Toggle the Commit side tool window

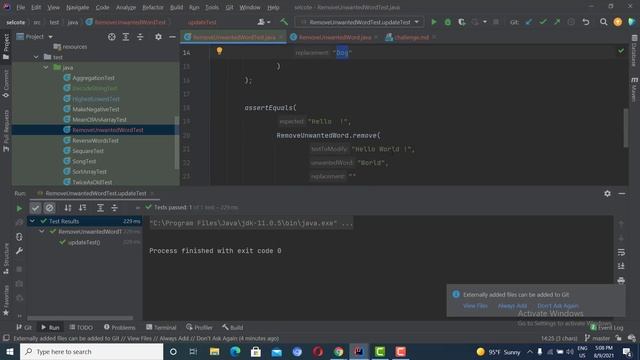(x=6, y=83)
